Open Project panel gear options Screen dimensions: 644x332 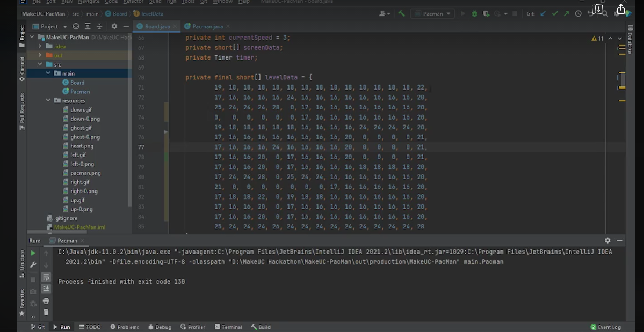114,26
